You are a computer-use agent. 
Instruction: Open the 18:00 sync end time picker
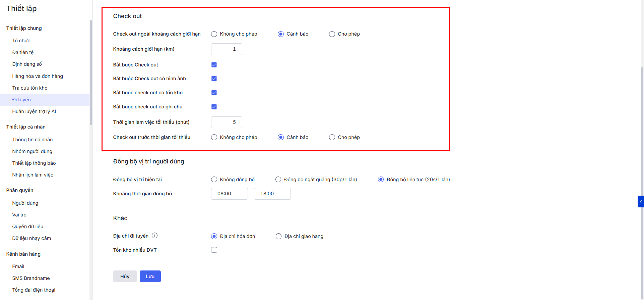272,194
